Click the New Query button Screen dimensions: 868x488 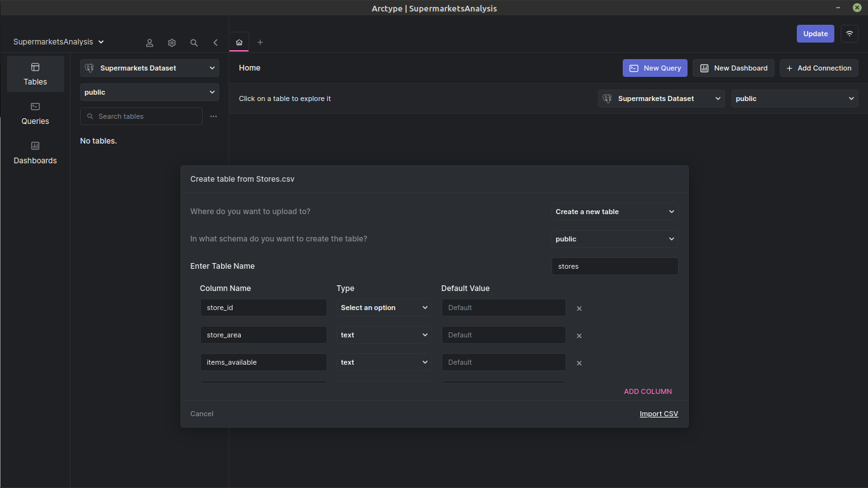(x=654, y=68)
